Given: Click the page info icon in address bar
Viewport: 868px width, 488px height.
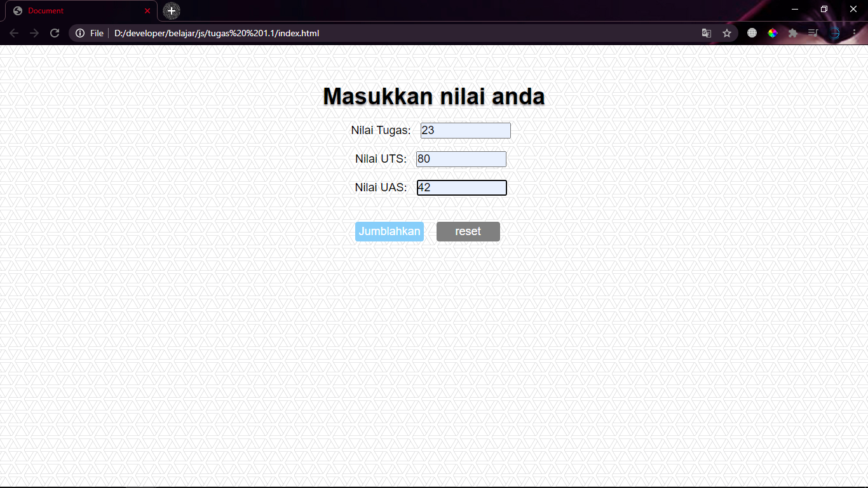Looking at the screenshot, I should coord(79,33).
